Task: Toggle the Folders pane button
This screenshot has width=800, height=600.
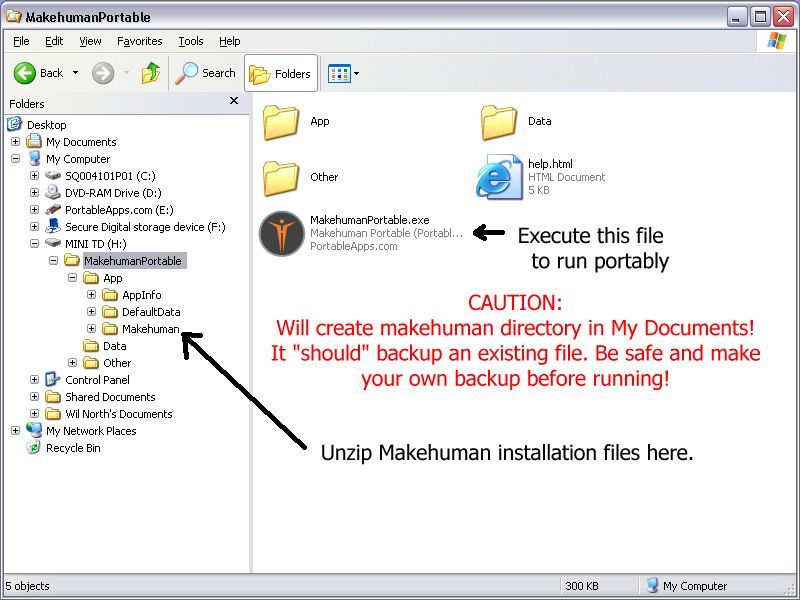Action: click(281, 73)
